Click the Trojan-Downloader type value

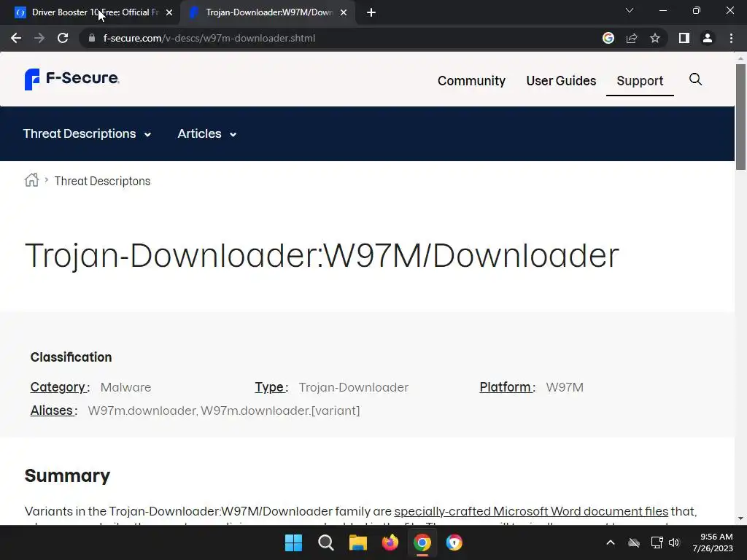point(354,388)
